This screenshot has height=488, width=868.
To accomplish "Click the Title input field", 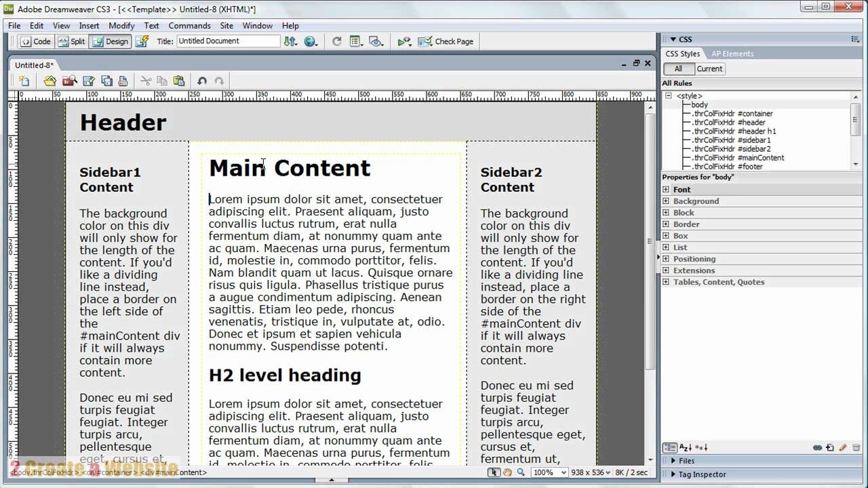I will point(228,41).
